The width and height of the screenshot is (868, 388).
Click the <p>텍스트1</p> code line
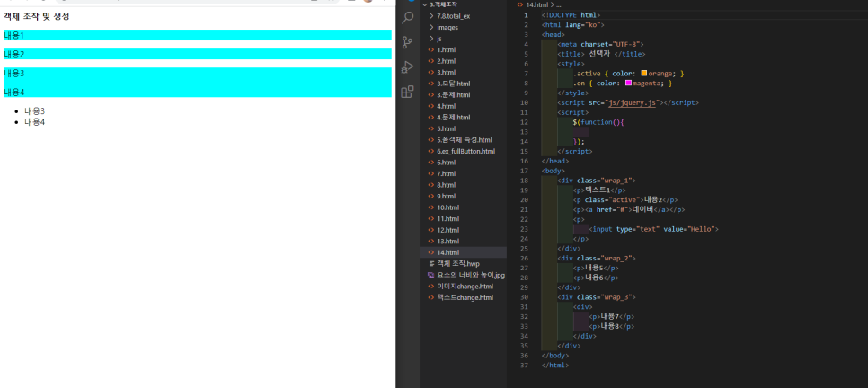(599, 190)
